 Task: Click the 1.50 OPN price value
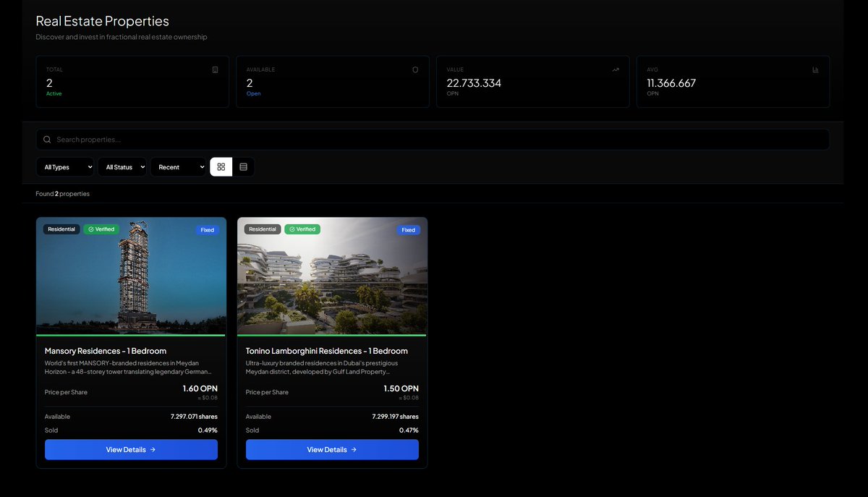[x=401, y=388]
